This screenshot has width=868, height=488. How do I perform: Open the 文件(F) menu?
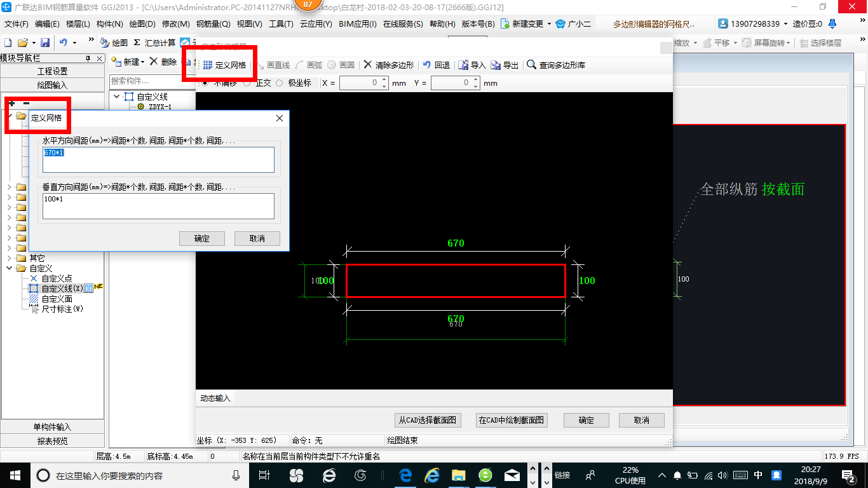16,24
